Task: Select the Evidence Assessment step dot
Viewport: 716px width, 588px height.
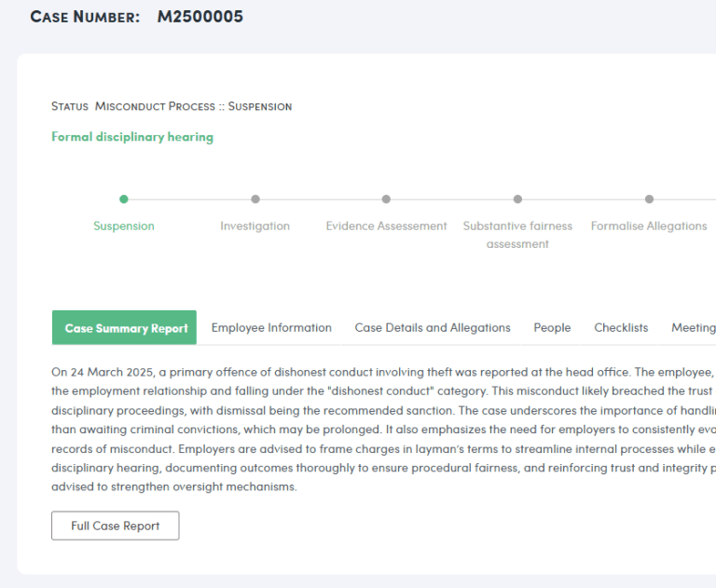Action: point(386,198)
